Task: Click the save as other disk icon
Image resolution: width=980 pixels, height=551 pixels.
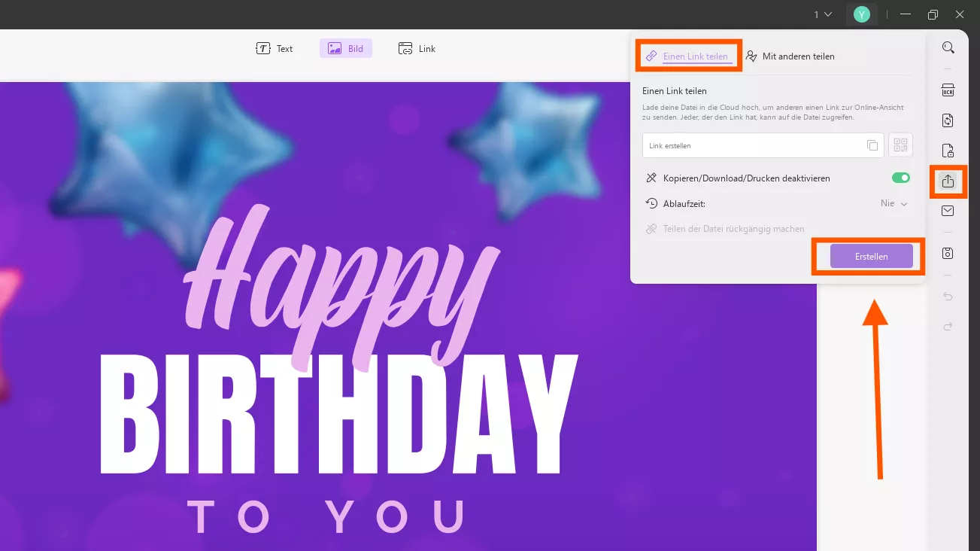Action: click(x=948, y=253)
